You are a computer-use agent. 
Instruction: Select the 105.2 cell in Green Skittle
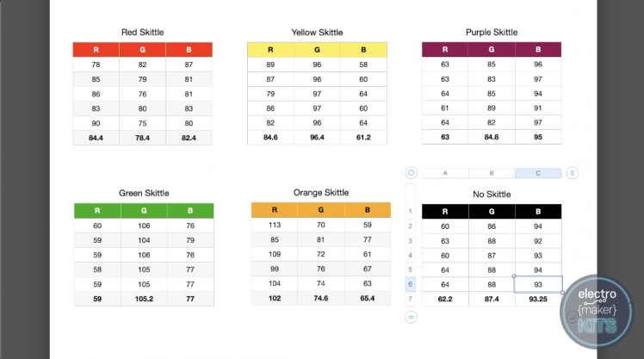pyautogui.click(x=143, y=298)
